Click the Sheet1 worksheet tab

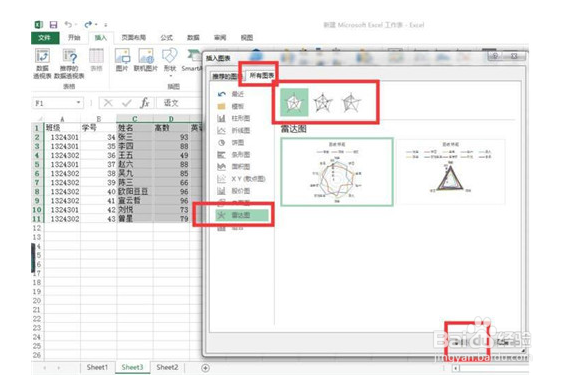[97, 367]
